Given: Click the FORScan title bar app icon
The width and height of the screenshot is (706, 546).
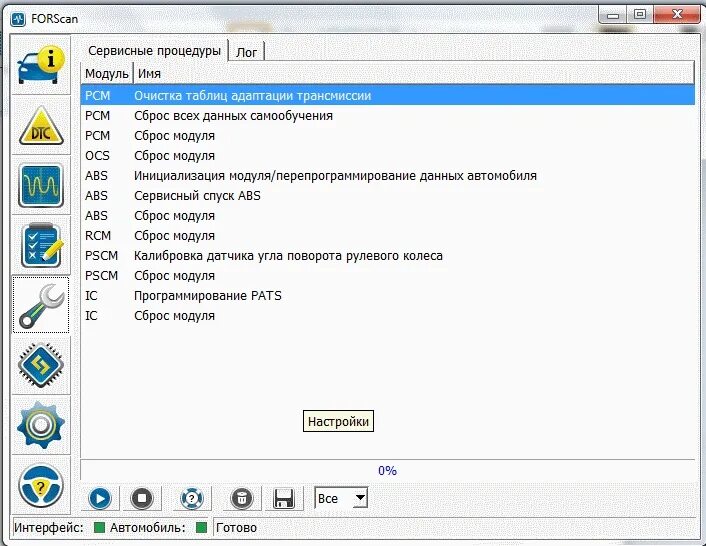Looking at the screenshot, I should click(x=18, y=19).
